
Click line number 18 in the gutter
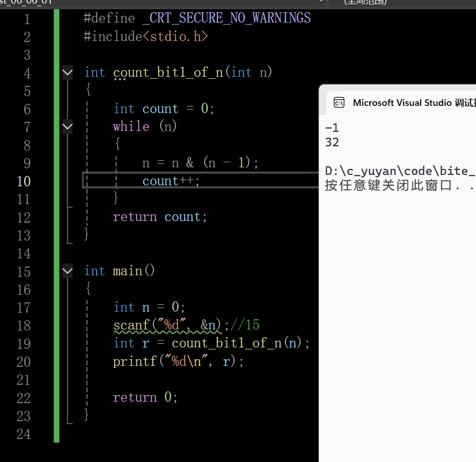[24, 326]
